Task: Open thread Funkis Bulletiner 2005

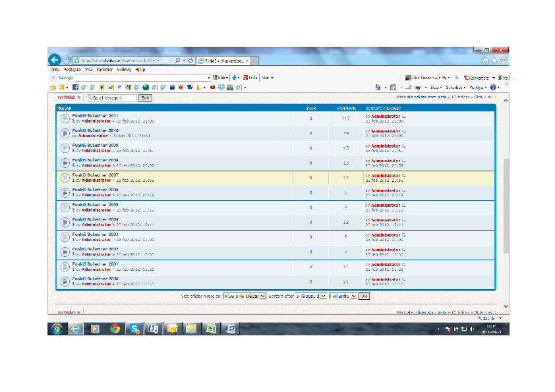Action: (95, 205)
